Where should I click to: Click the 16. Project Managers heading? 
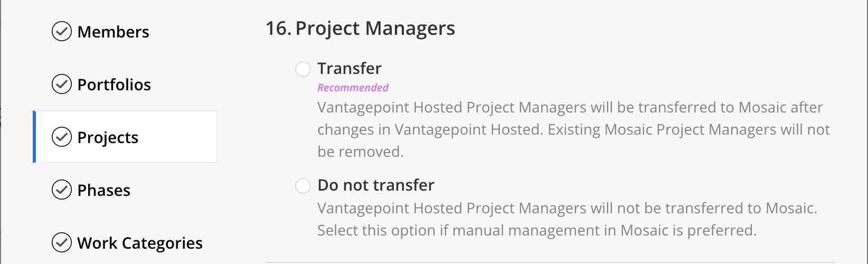point(360,28)
